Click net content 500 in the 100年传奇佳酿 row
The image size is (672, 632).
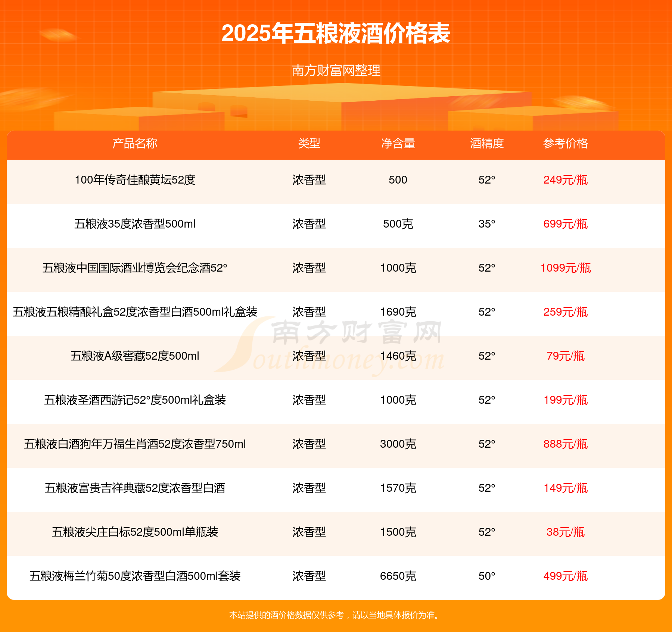coord(398,180)
